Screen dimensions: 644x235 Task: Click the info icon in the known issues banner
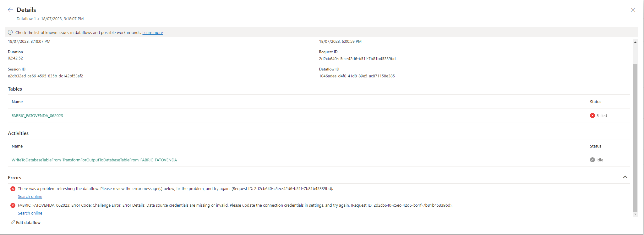[x=10, y=32]
